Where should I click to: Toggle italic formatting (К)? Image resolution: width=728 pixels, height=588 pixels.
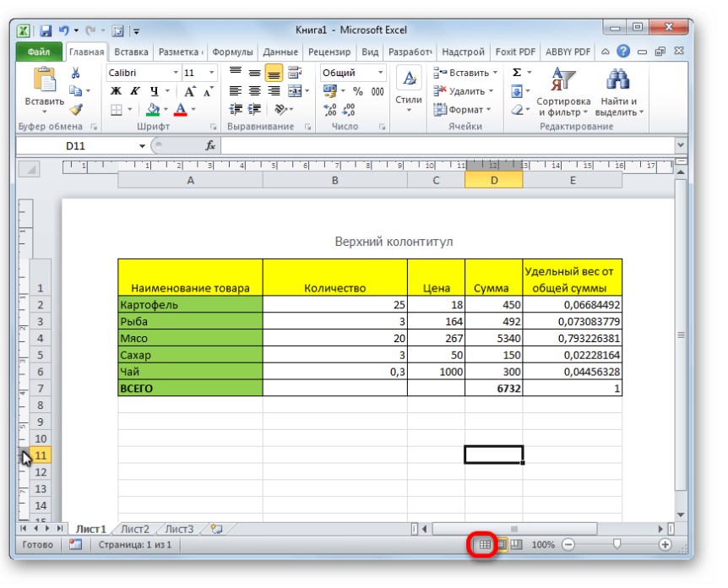point(133,92)
